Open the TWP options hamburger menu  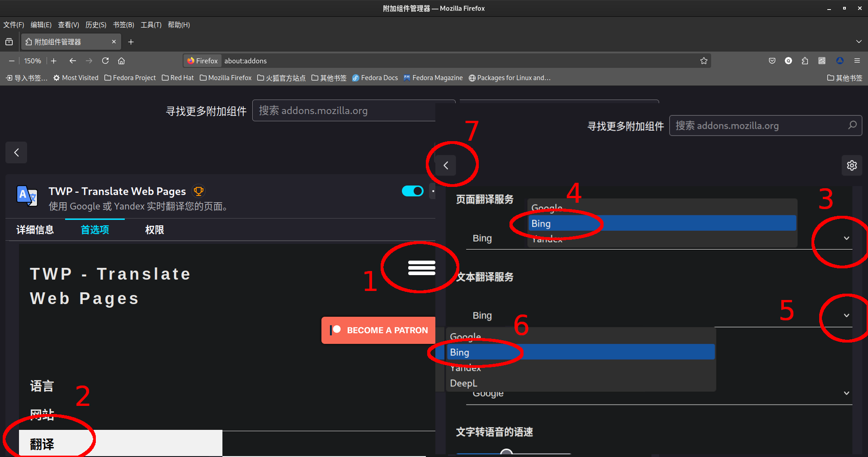[x=421, y=267]
